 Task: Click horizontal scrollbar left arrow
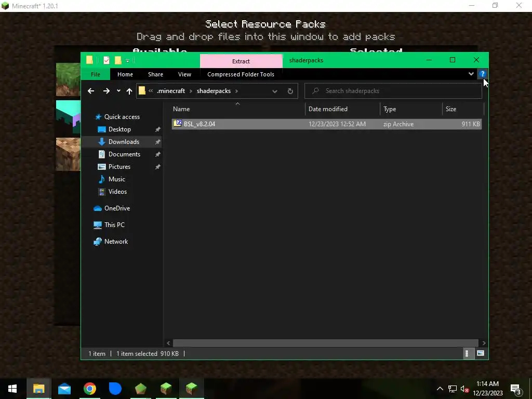click(168, 343)
